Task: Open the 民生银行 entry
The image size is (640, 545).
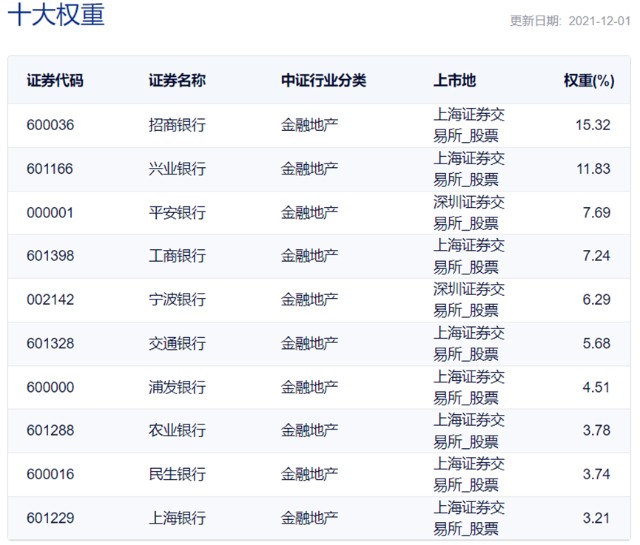Action: tap(177, 474)
